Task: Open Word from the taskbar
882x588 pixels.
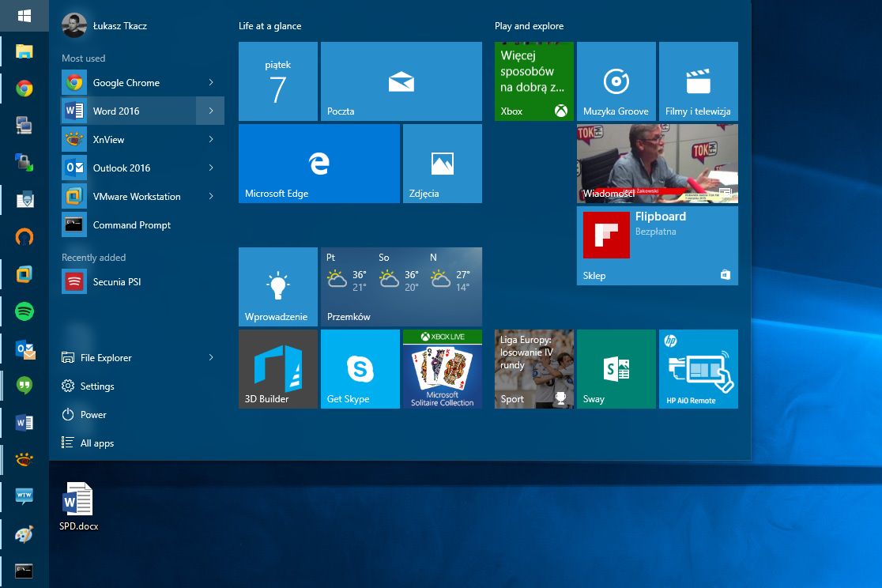Action: pyautogui.click(x=24, y=422)
